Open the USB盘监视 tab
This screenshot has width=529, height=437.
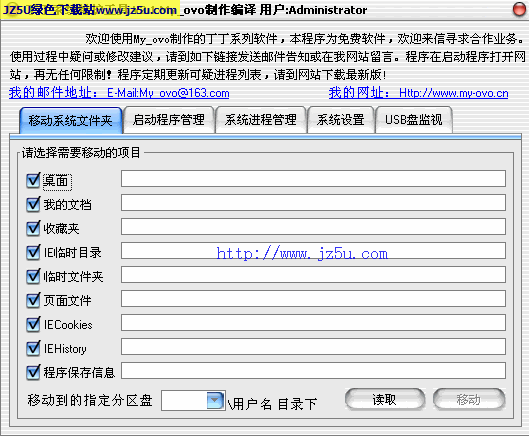(414, 120)
